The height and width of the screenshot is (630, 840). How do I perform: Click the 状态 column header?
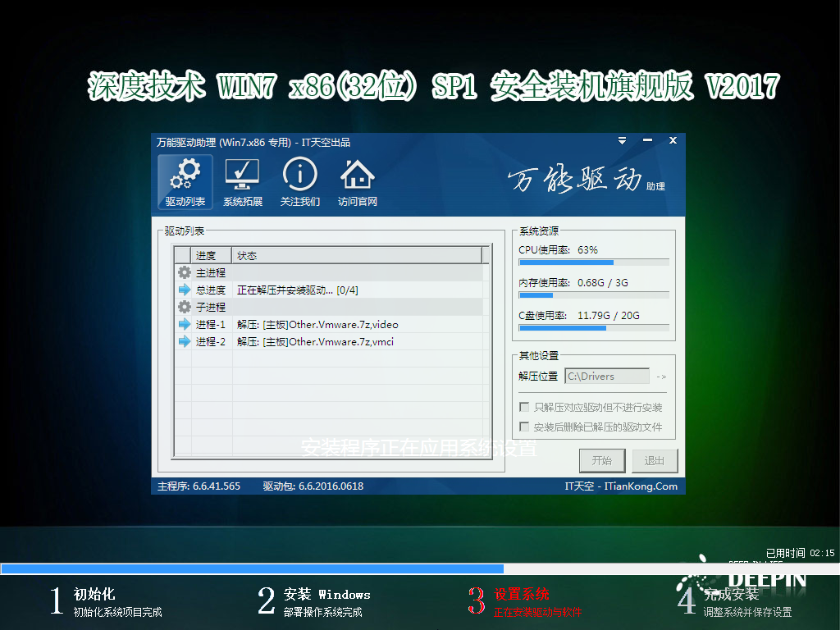click(357, 256)
